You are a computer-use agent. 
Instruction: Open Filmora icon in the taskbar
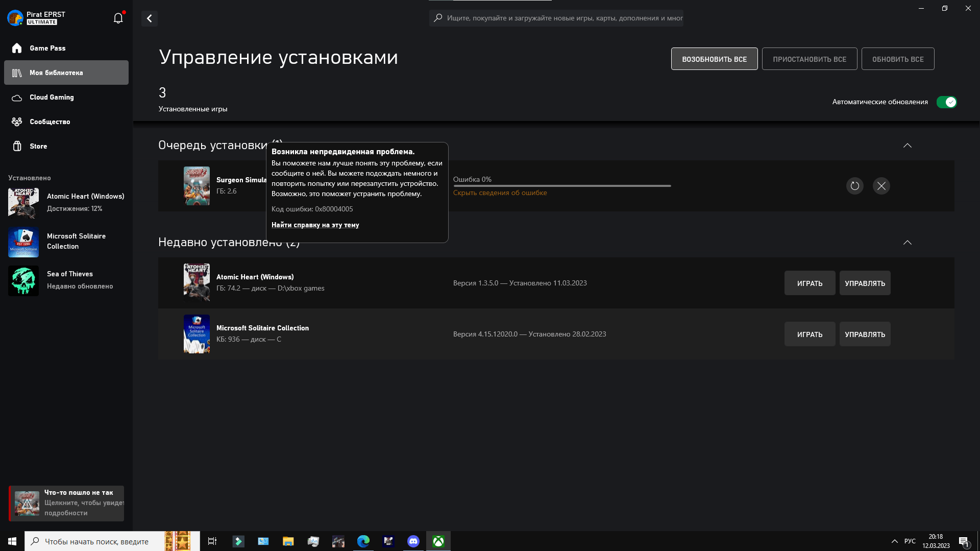pos(238,541)
